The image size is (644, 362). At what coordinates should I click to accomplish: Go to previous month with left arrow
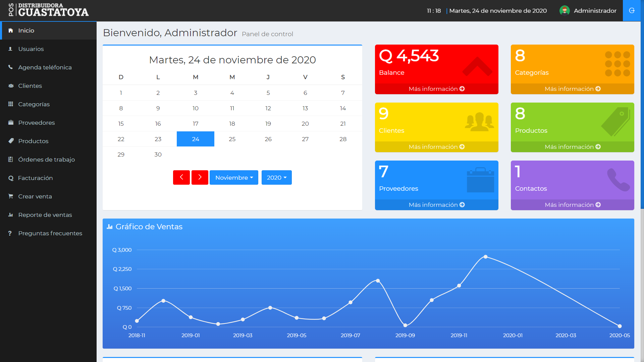[x=181, y=177]
